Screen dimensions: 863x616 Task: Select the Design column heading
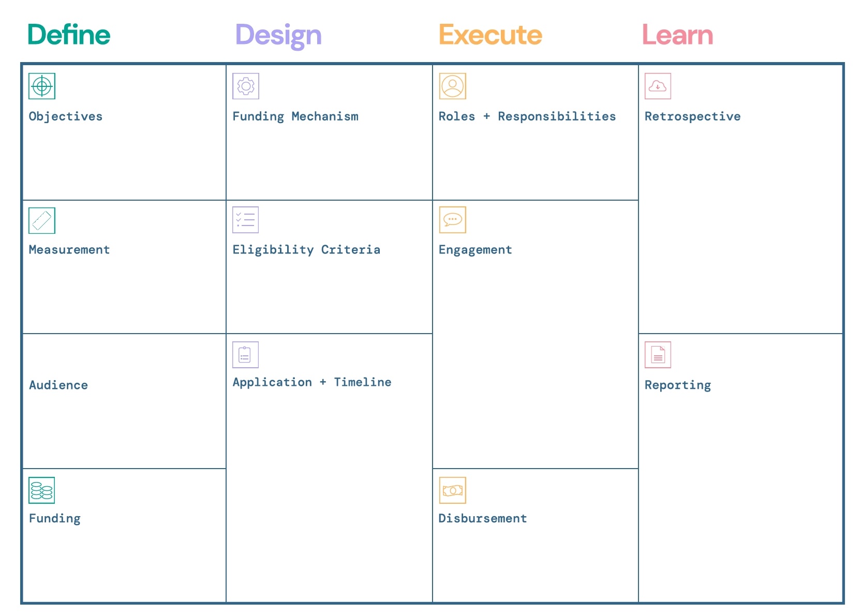[x=278, y=35]
